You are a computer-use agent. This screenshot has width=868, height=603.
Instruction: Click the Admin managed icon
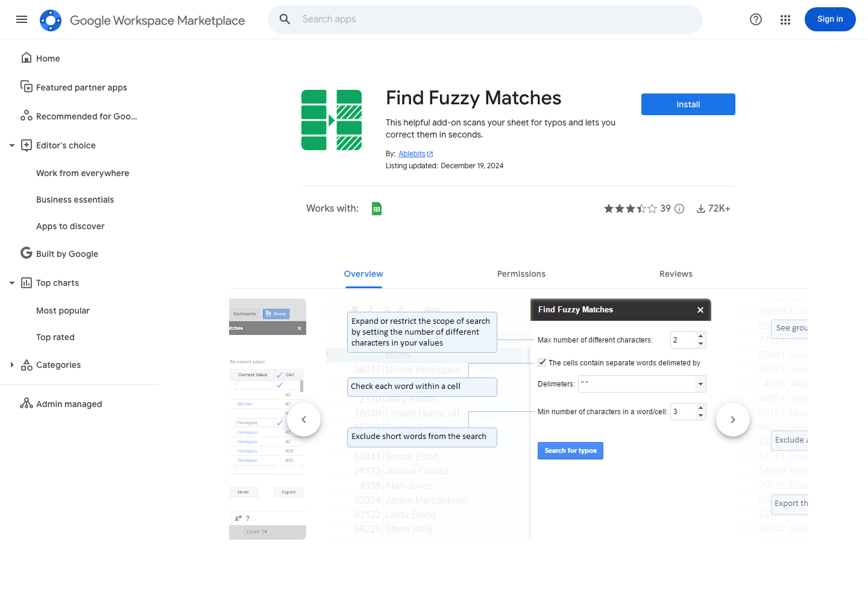[27, 403]
